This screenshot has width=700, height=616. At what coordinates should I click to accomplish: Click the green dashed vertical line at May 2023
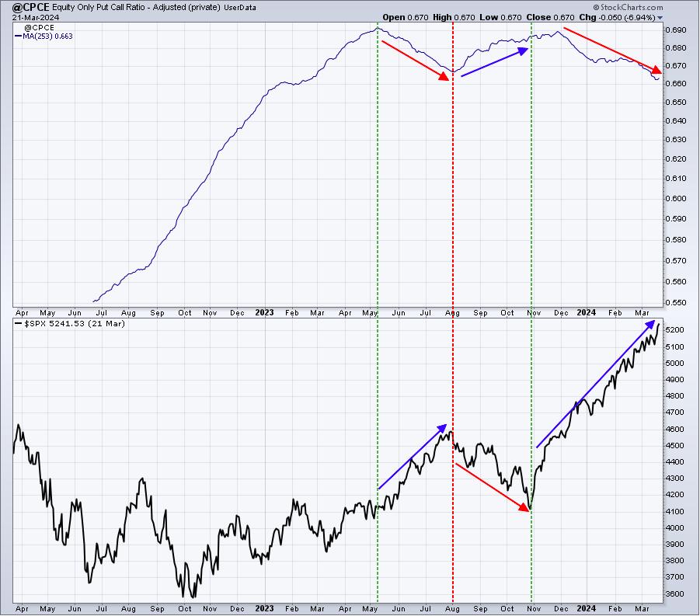tap(378, 312)
